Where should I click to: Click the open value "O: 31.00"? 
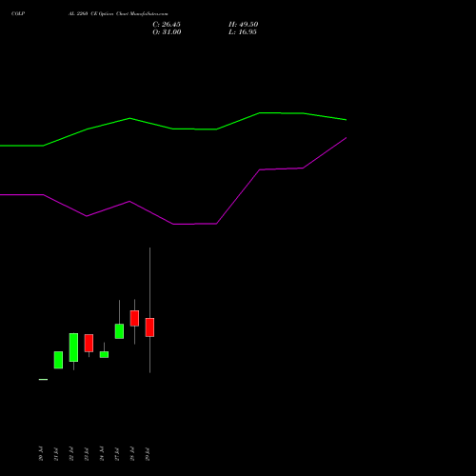click(167, 32)
